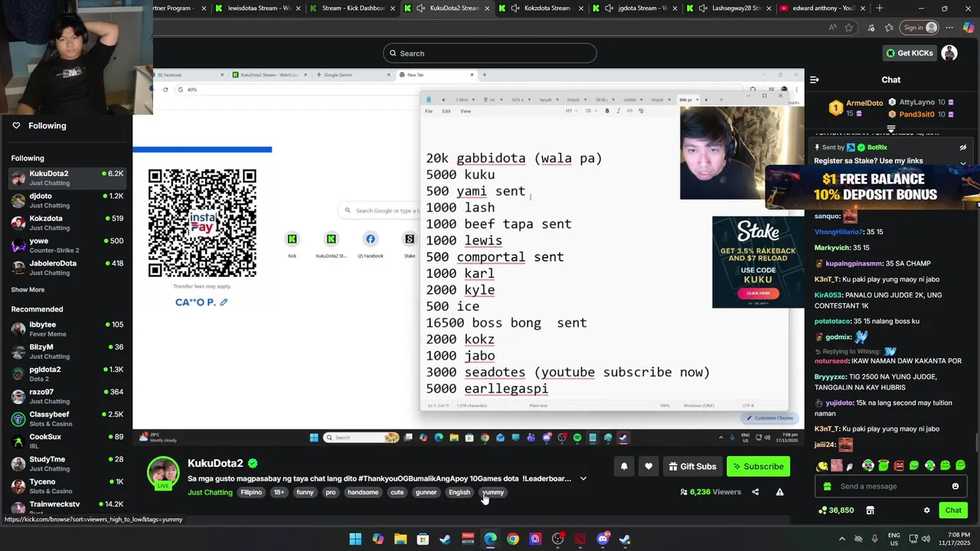980x551 pixels.
Task: Open the Just Chatting category link
Action: click(x=210, y=492)
